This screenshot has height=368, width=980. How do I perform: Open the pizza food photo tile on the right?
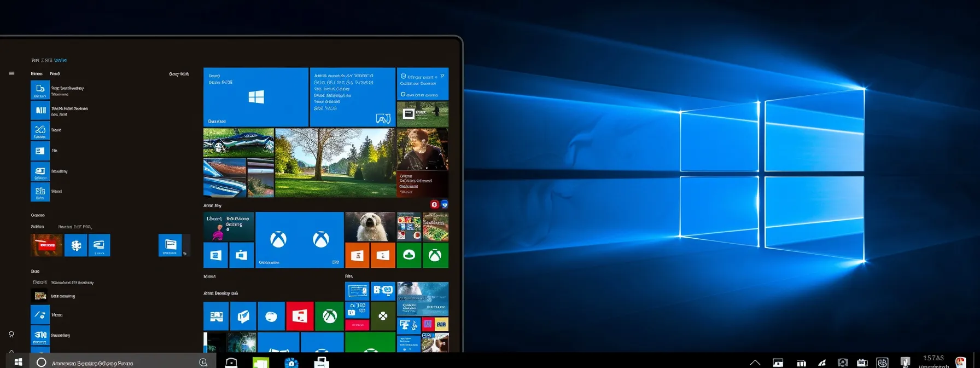pyautogui.click(x=435, y=227)
